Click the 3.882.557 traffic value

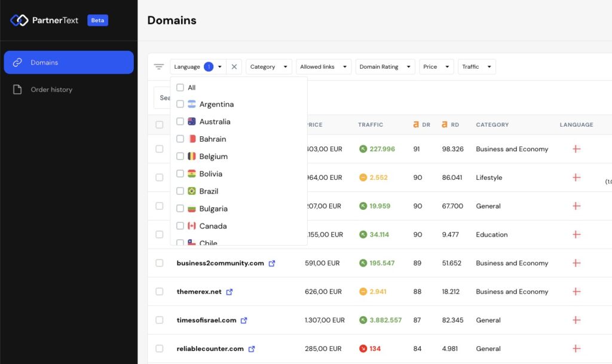[x=385, y=320]
